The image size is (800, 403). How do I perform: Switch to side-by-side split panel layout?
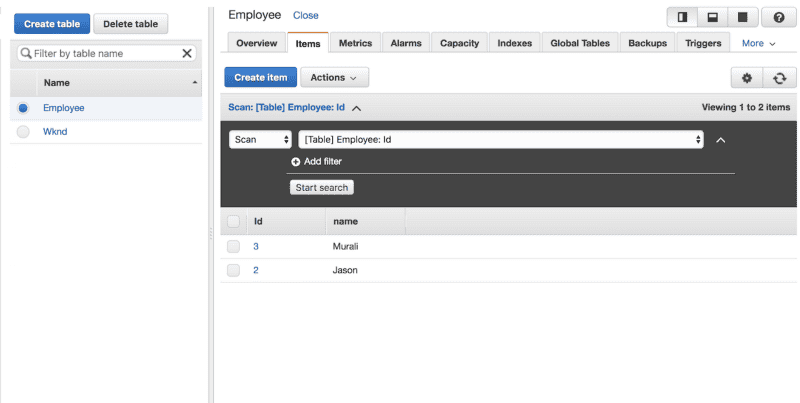point(682,18)
